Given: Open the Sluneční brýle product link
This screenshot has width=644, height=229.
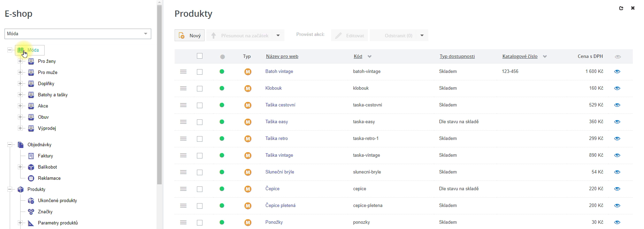Looking at the screenshot, I should coord(279,172).
